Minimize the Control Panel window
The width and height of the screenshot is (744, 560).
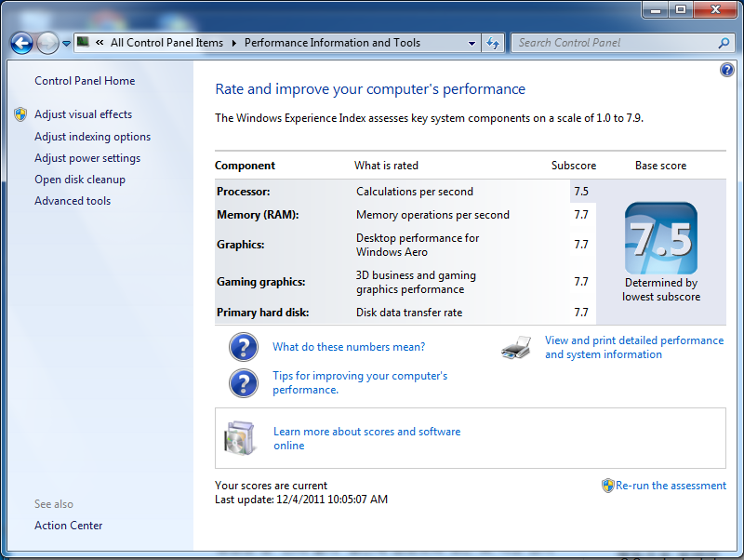[x=656, y=9]
